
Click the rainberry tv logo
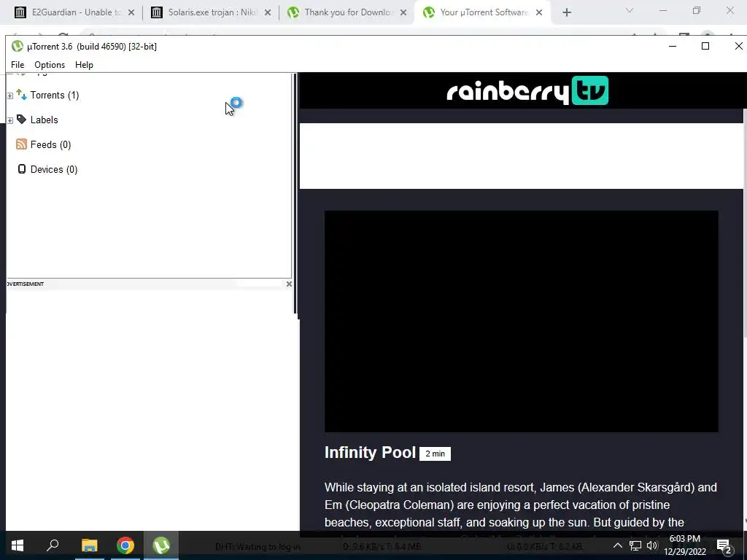click(527, 90)
